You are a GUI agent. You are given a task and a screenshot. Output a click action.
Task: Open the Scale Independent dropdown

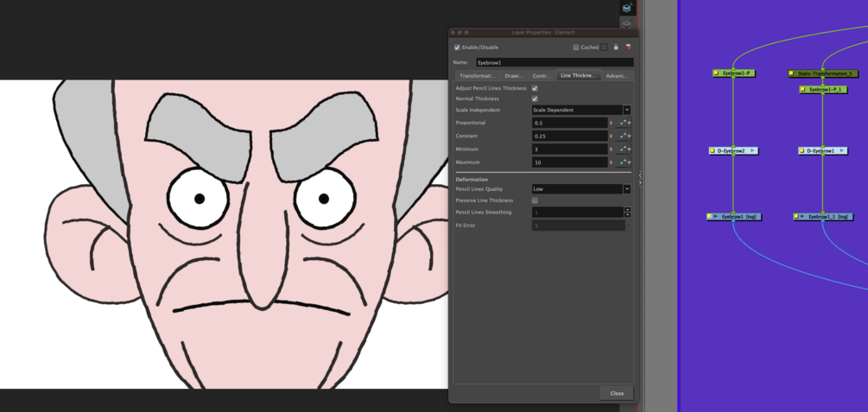point(581,110)
